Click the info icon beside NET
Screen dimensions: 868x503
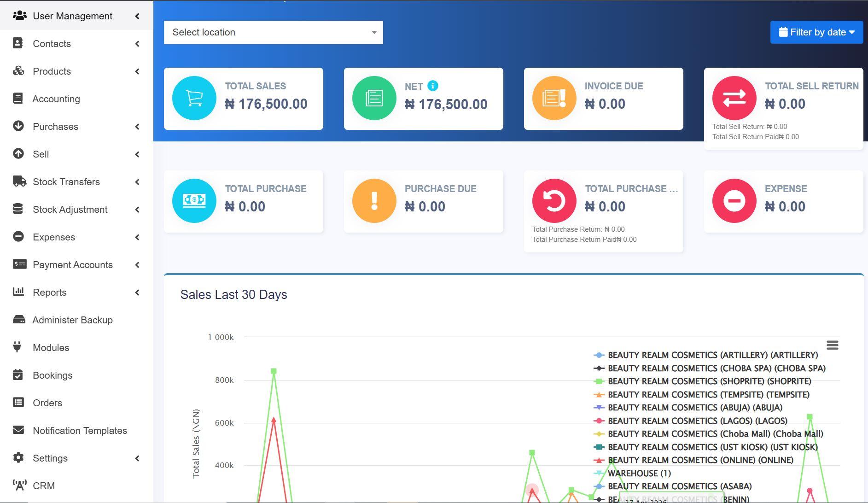tap(433, 86)
